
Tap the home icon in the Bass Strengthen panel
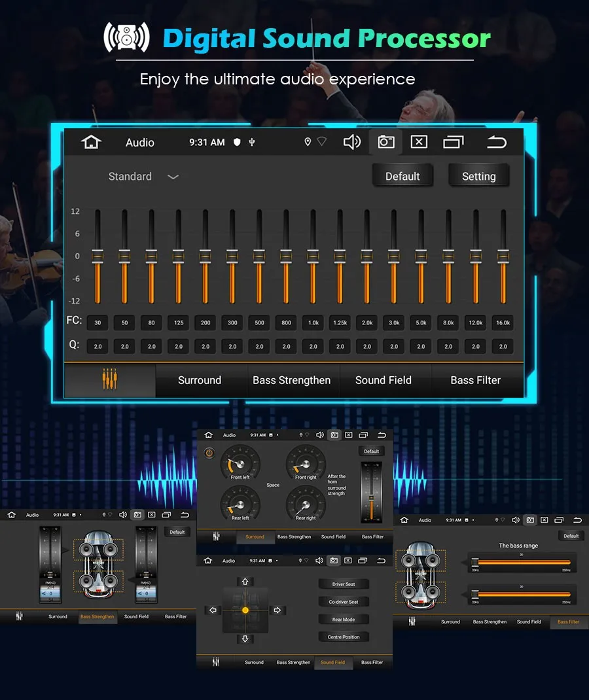tap(12, 515)
